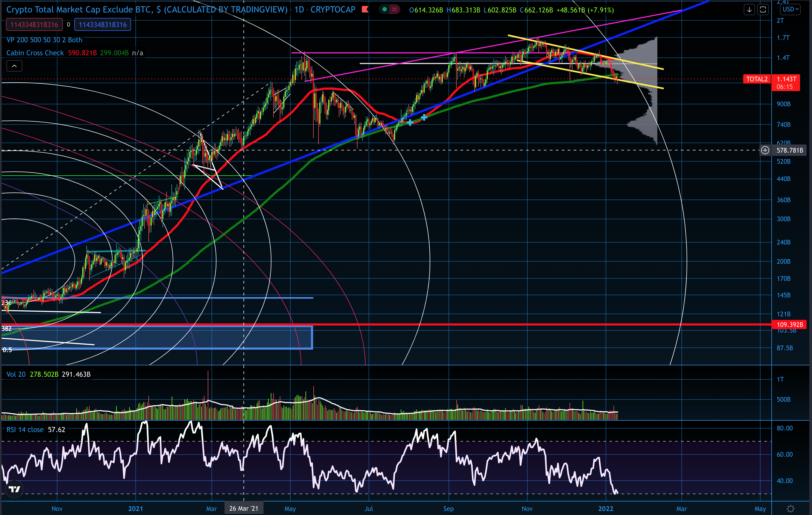Click the red sell price button
812x515 pixels.
click(34, 25)
